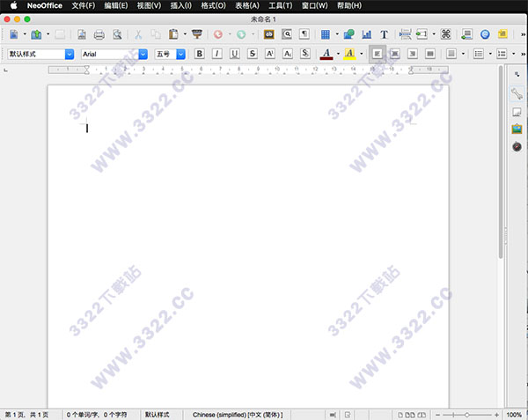Open the paragraph style dropdown
The height and width of the screenshot is (420, 528).
click(x=70, y=54)
